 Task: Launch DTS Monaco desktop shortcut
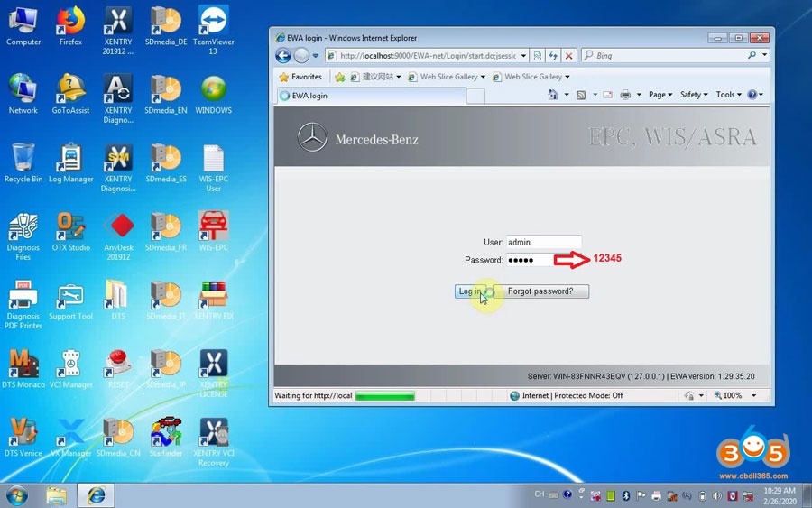(23, 369)
